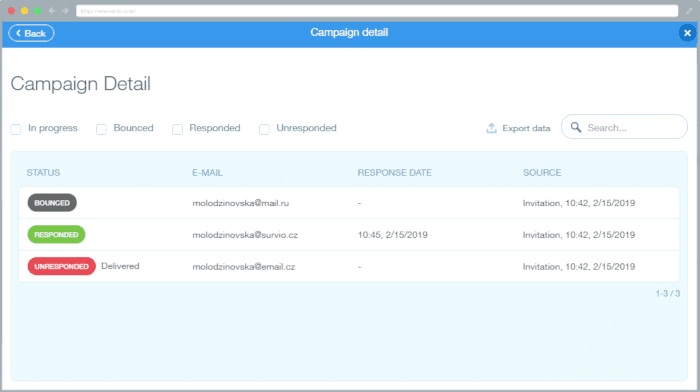Viewport: 700px width, 392px height.
Task: Enable the Bounced filter checkbox
Action: (x=101, y=129)
